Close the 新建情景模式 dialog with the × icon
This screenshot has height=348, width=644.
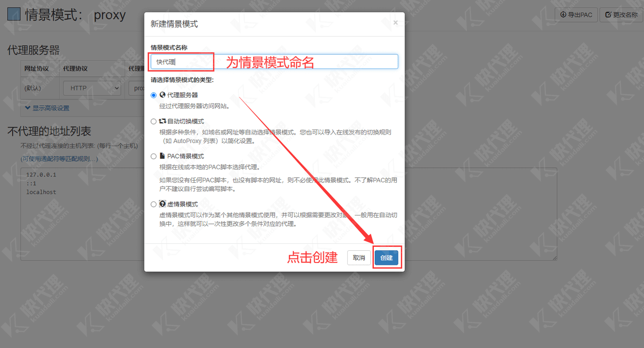[x=395, y=23]
